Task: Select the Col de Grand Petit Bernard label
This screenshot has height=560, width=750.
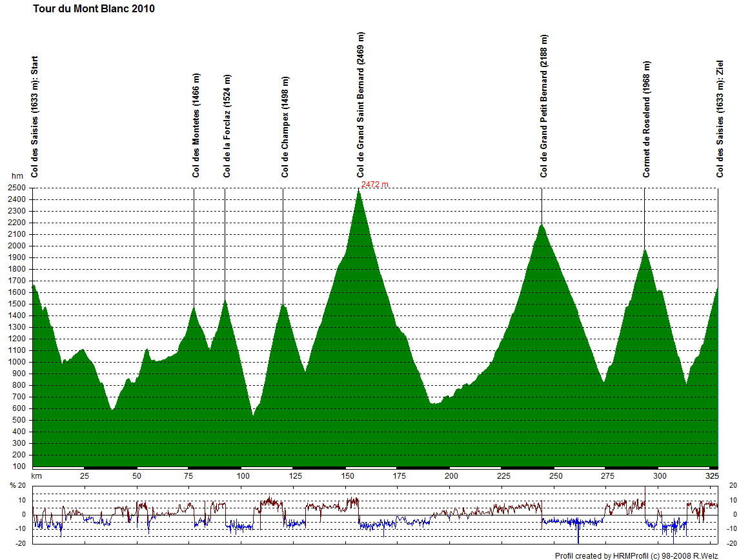Action: click(543, 106)
